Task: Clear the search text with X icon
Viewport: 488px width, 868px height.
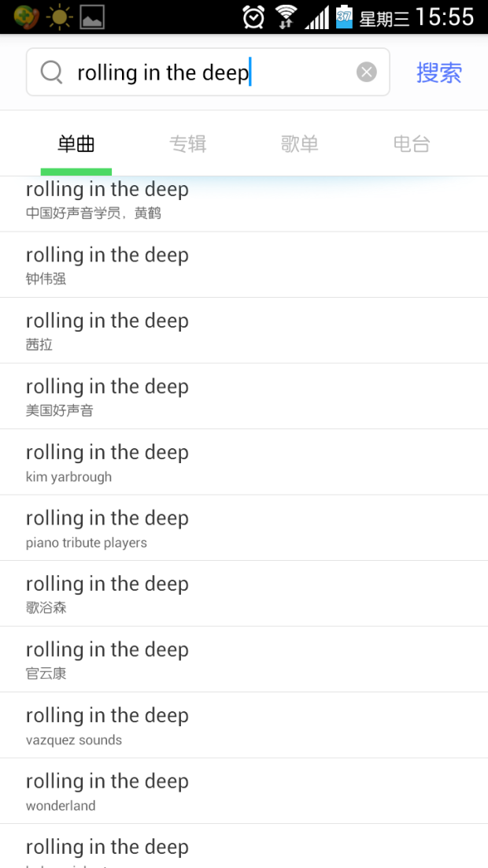Action: point(367,72)
